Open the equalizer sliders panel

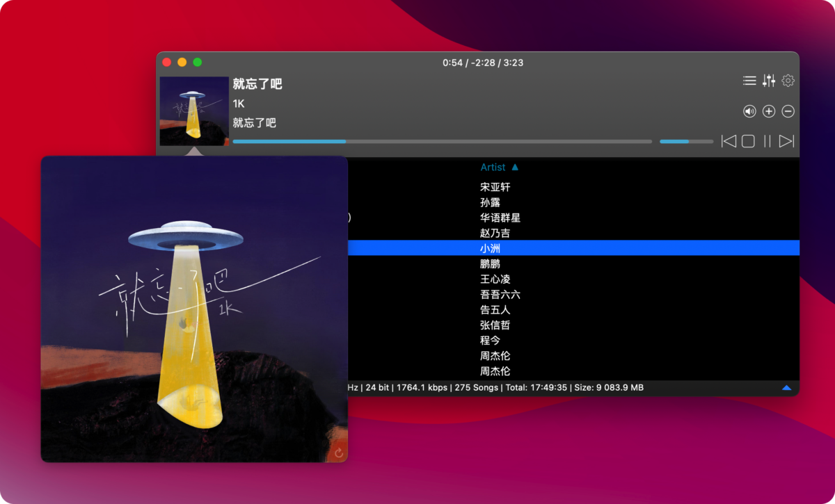(769, 81)
